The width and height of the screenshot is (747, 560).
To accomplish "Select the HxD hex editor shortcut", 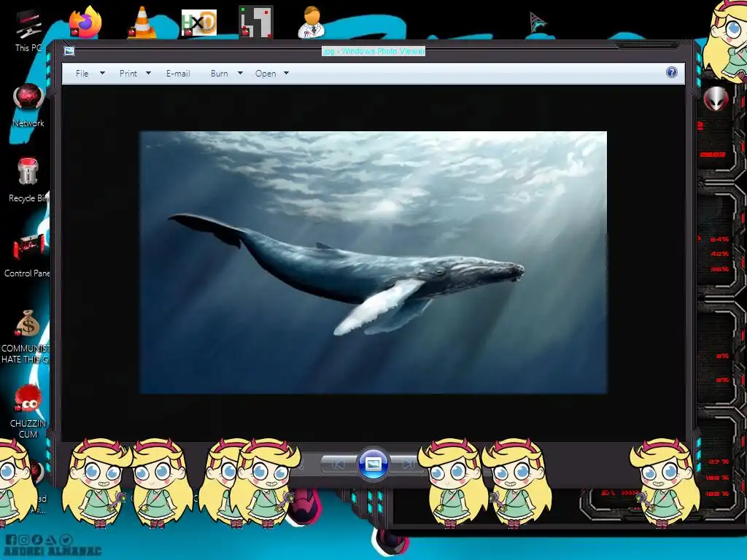I will tap(199, 23).
